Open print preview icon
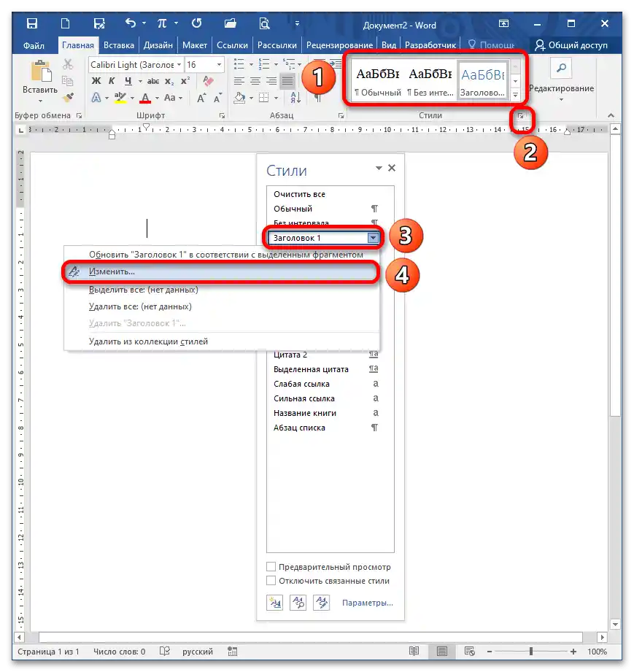This screenshot has width=634, height=672. click(x=265, y=23)
